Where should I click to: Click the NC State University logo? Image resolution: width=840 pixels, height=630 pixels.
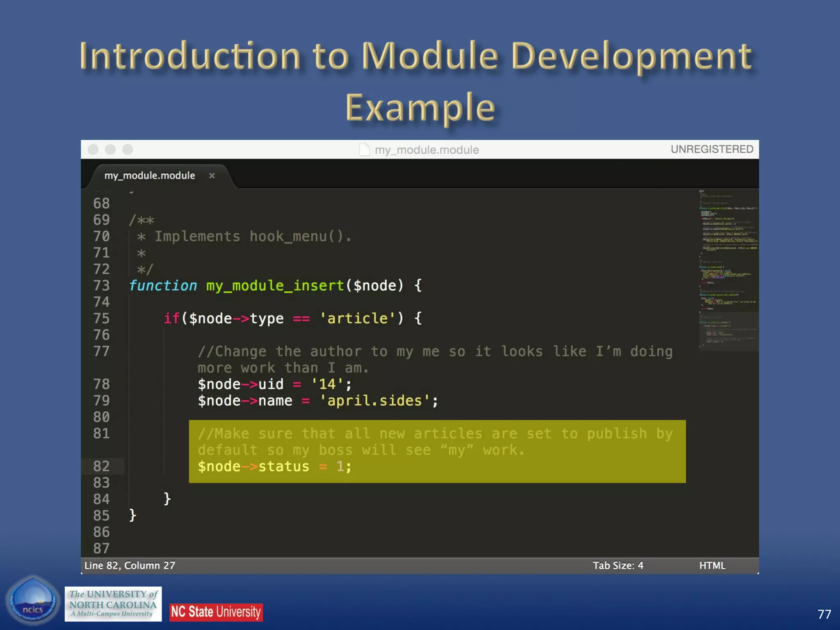click(216, 612)
